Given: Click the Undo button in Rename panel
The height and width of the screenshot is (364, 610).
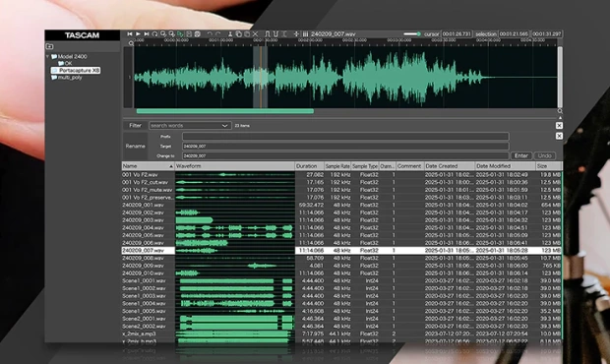Looking at the screenshot, I should coord(545,156).
